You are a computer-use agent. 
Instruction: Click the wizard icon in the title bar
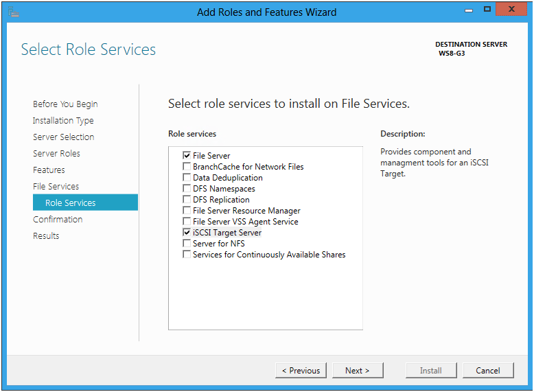(14, 12)
